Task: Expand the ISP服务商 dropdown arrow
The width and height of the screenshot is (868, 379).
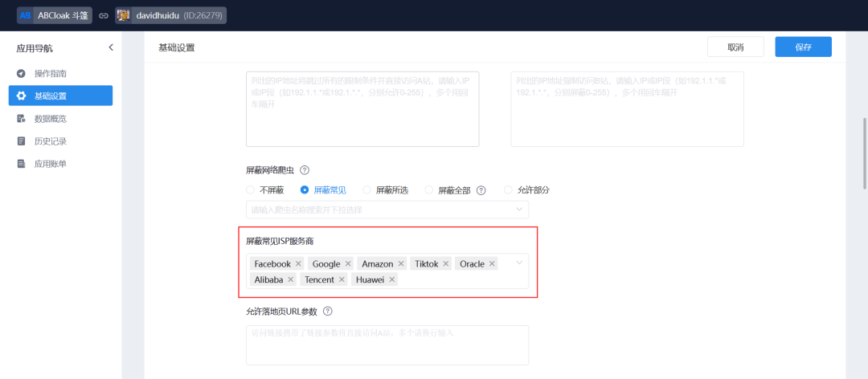Action: (x=519, y=263)
